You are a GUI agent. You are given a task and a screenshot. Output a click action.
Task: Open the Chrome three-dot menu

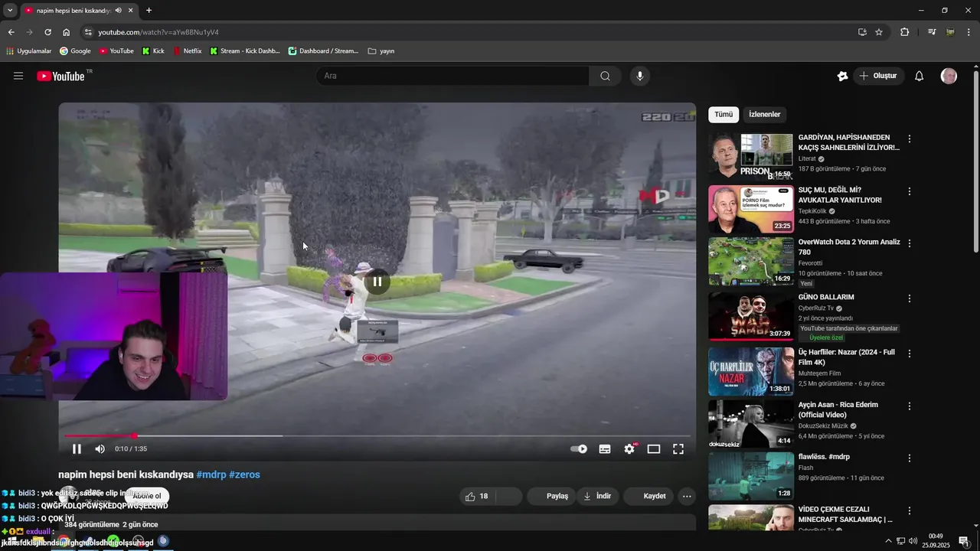969,32
